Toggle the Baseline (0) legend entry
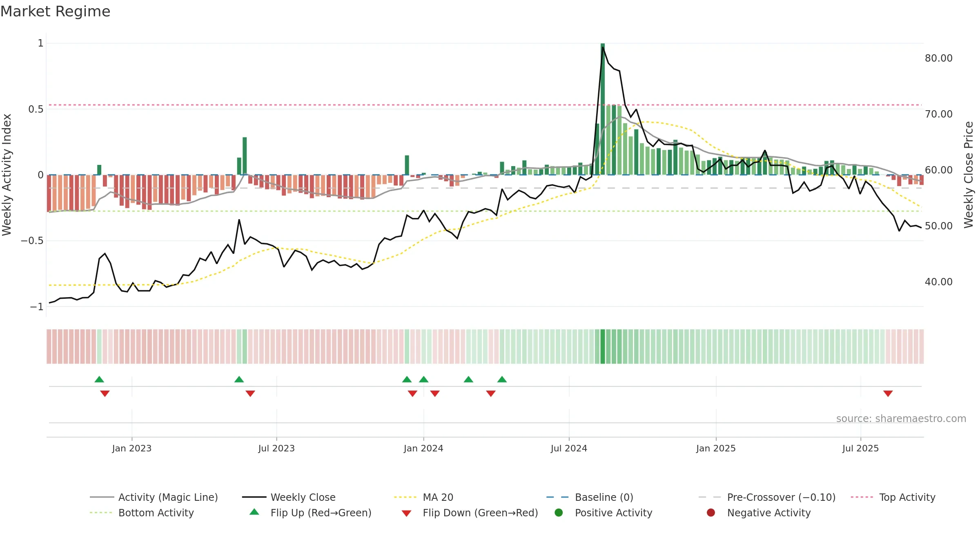 click(590, 497)
